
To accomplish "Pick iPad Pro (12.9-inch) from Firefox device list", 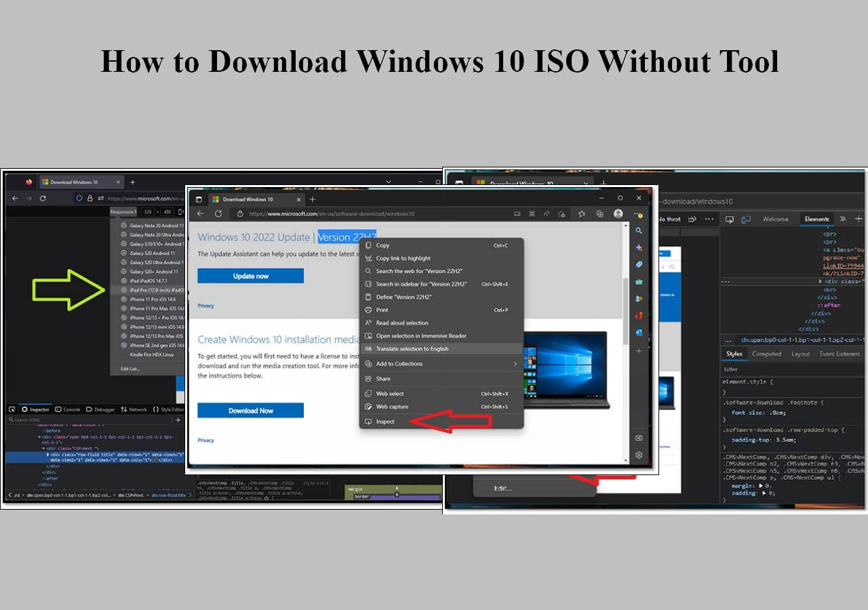I will click(148, 289).
